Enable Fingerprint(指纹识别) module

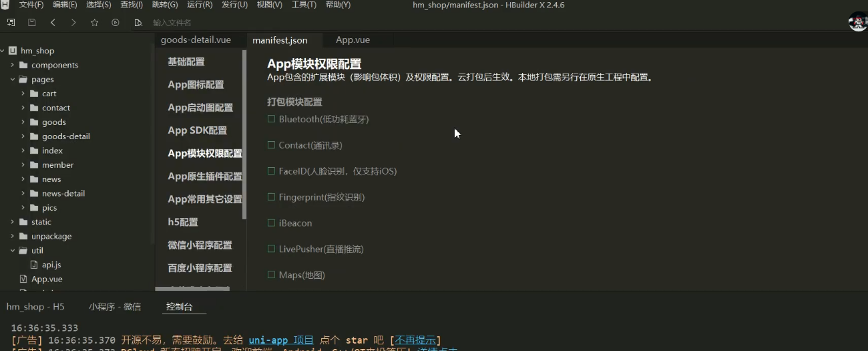(x=271, y=197)
